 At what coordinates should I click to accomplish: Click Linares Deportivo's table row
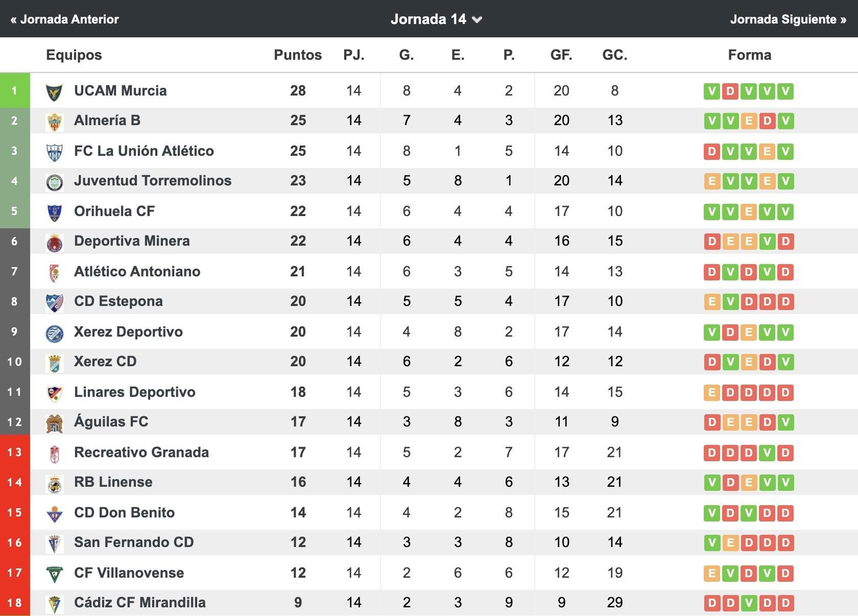375,392
